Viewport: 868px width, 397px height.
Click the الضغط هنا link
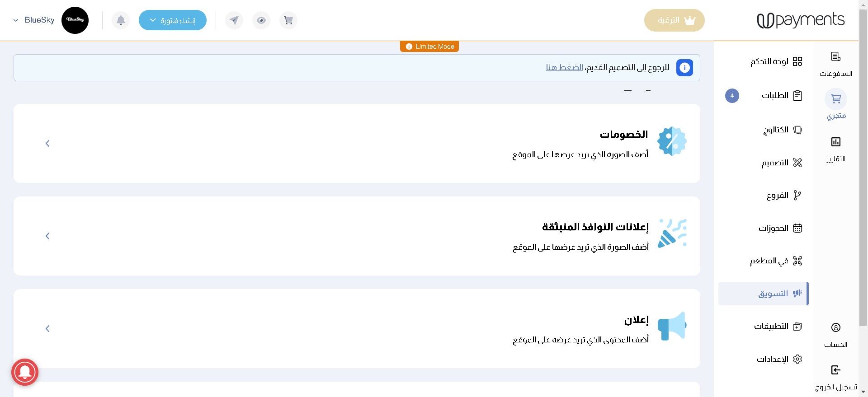point(564,67)
